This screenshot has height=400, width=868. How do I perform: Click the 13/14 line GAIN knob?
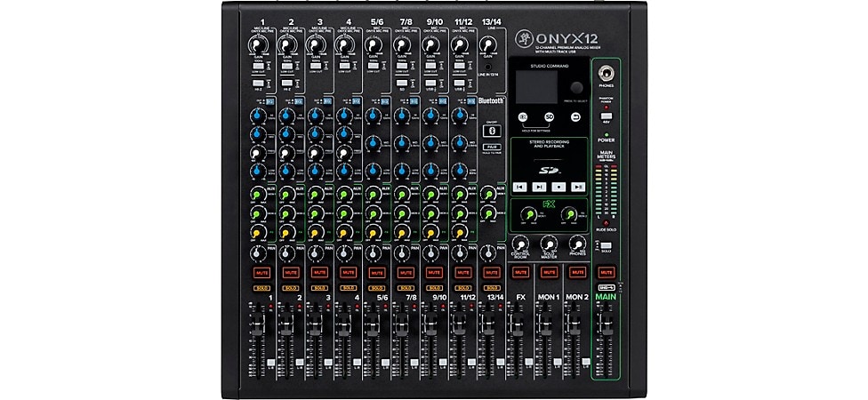(x=487, y=44)
